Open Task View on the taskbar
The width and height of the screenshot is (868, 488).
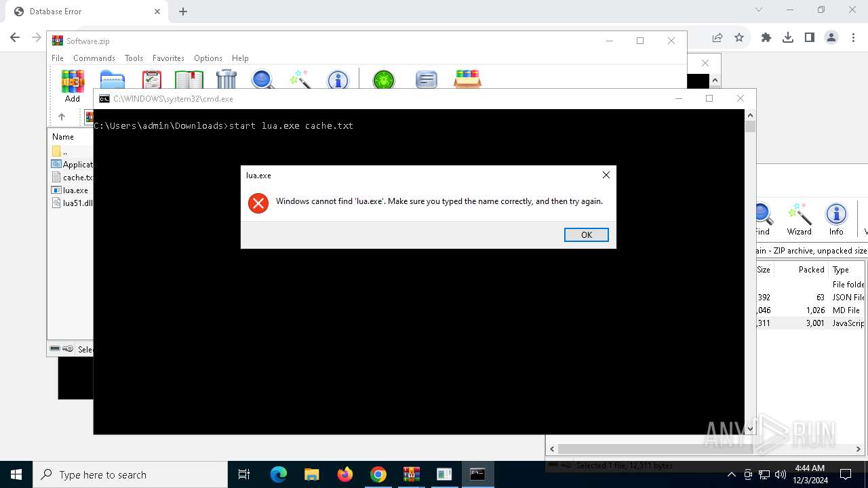coord(244,474)
